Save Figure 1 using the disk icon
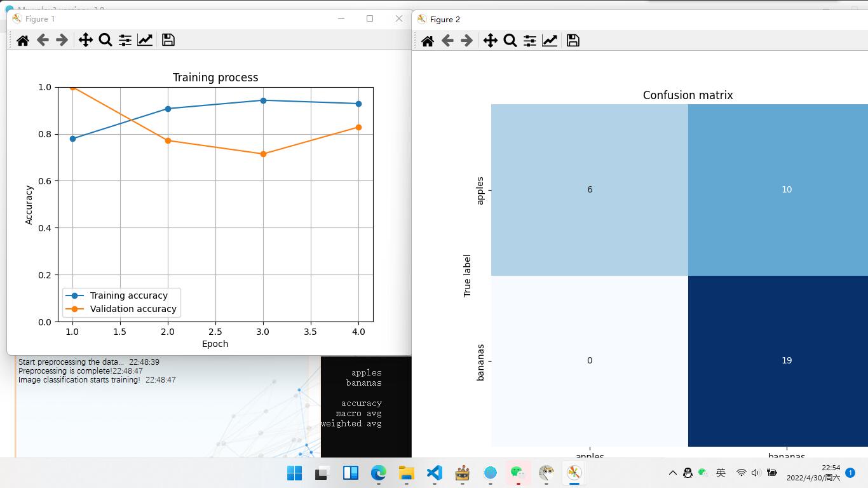Viewport: 868px width, 488px height. click(x=168, y=40)
